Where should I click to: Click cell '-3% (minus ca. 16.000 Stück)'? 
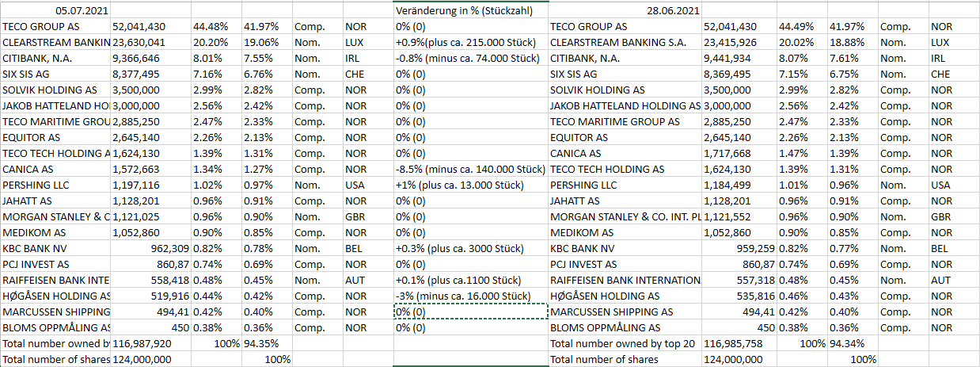click(x=471, y=296)
